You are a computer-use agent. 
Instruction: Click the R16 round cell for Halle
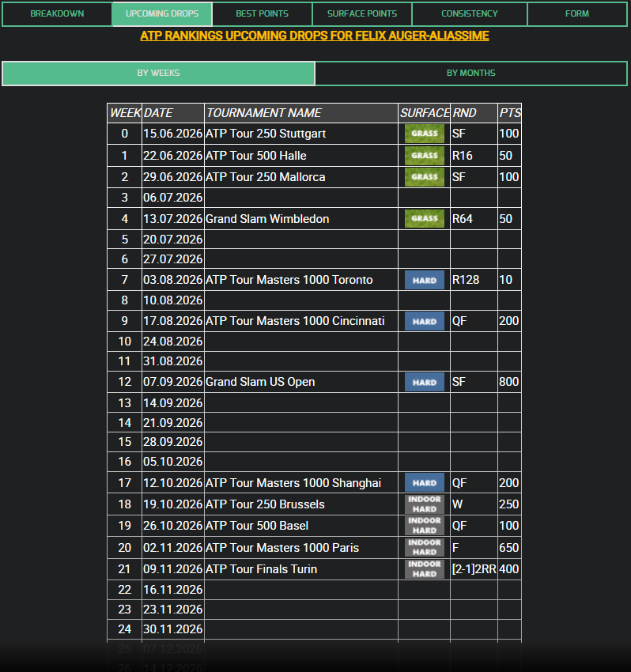pos(474,156)
